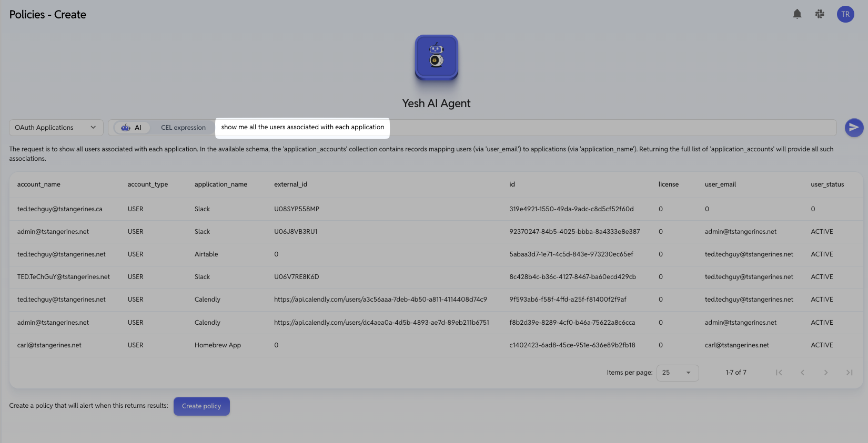868x443 pixels.
Task: Click external id U06V7RE8K6D
Action: point(296,277)
